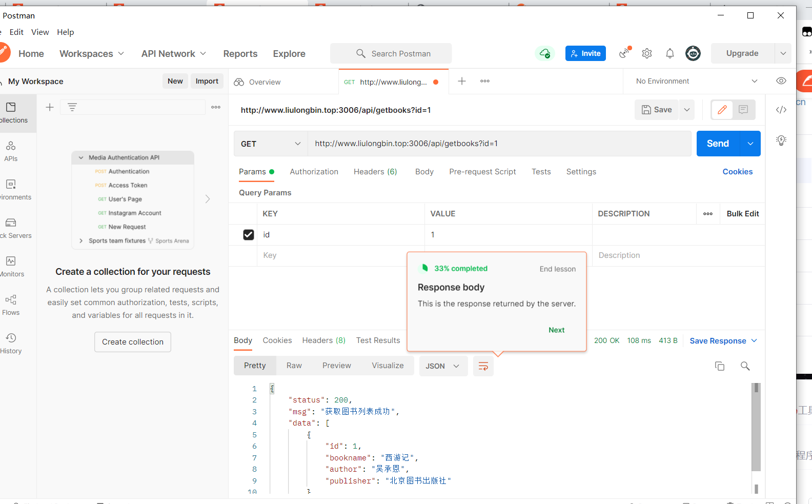Open the Save options dropdown arrow

[x=687, y=110]
